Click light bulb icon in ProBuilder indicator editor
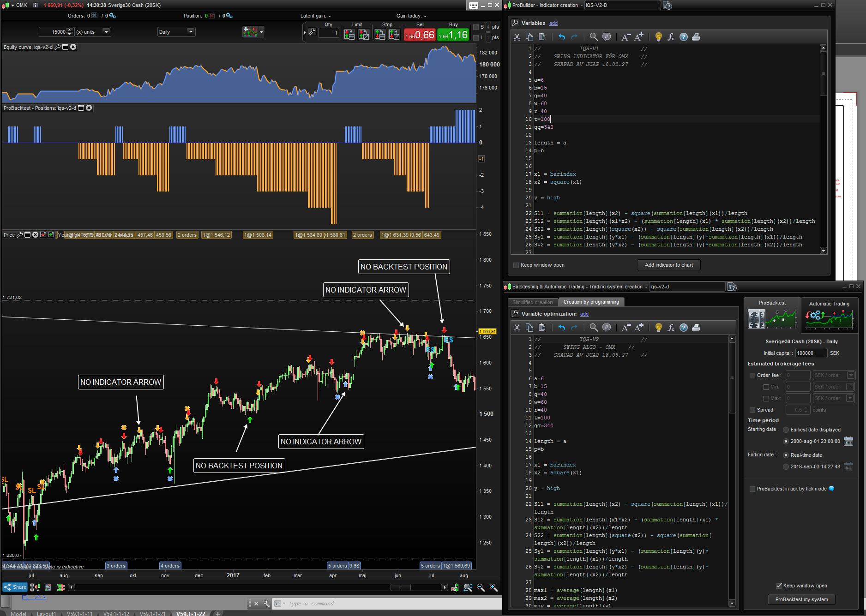The image size is (866, 616). [x=659, y=37]
